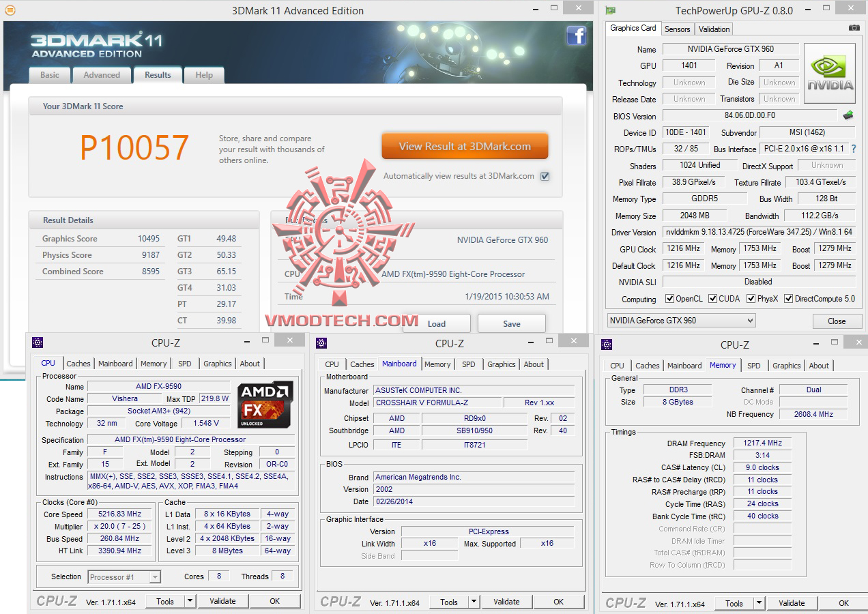Click Validate in CPU-Z CPU window
This screenshot has height=614, width=868.
222,601
